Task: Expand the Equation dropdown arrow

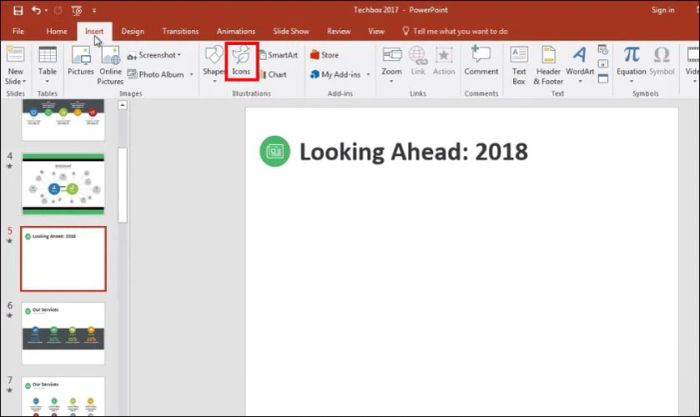Action: pos(631,82)
